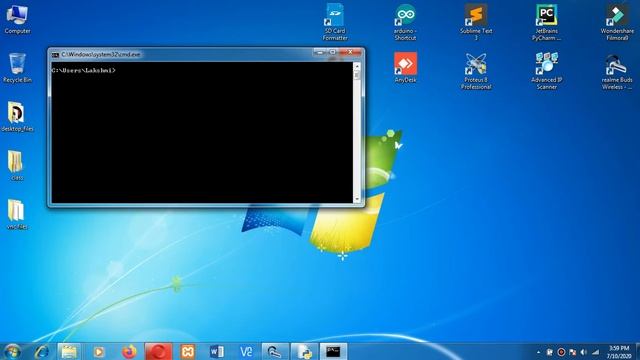Click the Show desktop button beside the clock
The image size is (640, 360).
coord(637,351)
